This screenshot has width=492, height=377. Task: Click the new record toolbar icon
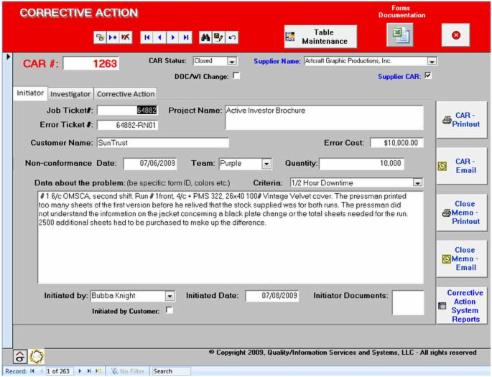(113, 37)
